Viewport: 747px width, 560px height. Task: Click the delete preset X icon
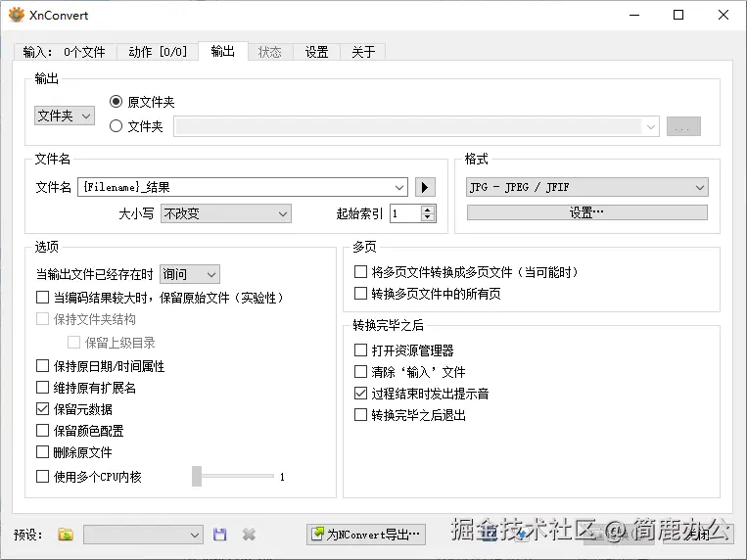(x=249, y=535)
